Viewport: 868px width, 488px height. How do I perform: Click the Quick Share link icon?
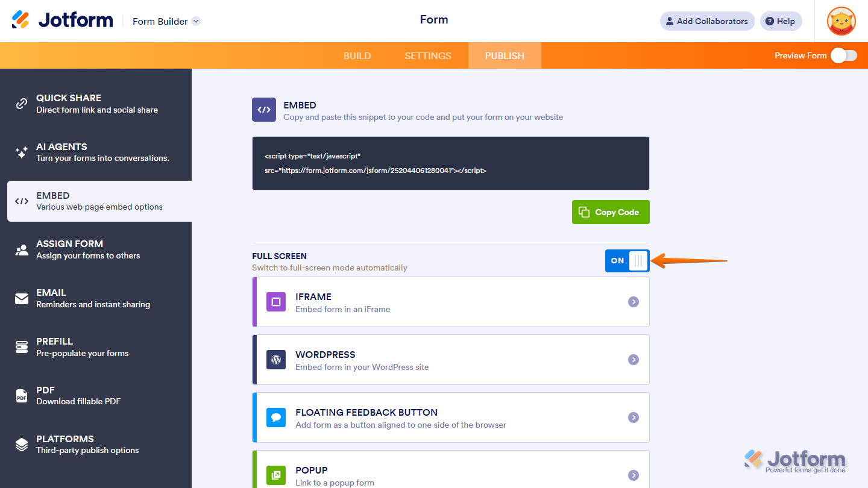pyautogui.click(x=22, y=104)
